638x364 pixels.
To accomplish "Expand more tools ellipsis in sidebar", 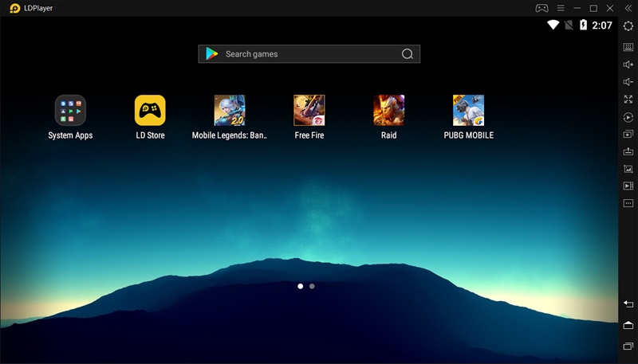I will click(628, 203).
